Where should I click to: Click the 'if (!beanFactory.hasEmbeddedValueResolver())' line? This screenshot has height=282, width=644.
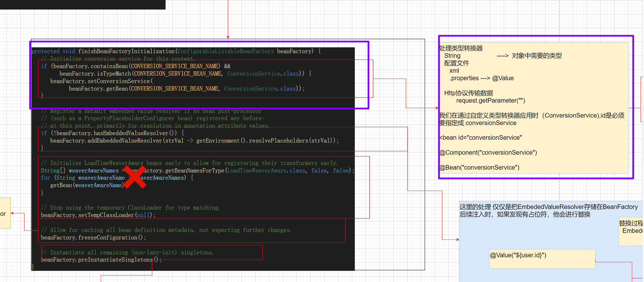[x=113, y=133]
